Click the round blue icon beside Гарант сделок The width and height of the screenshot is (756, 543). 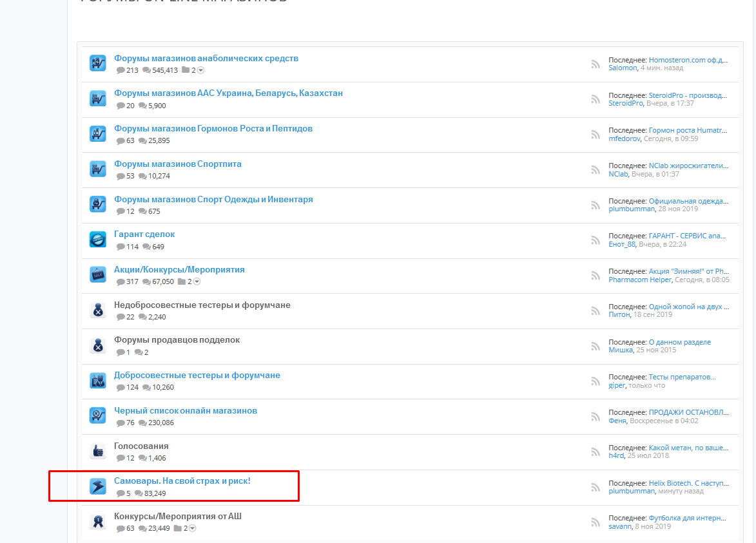[x=97, y=240]
